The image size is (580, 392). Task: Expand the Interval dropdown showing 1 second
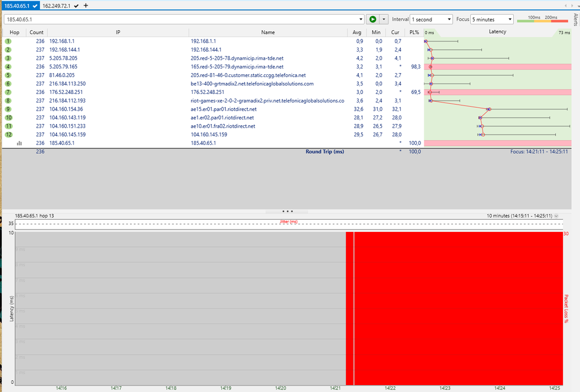[x=431, y=19]
